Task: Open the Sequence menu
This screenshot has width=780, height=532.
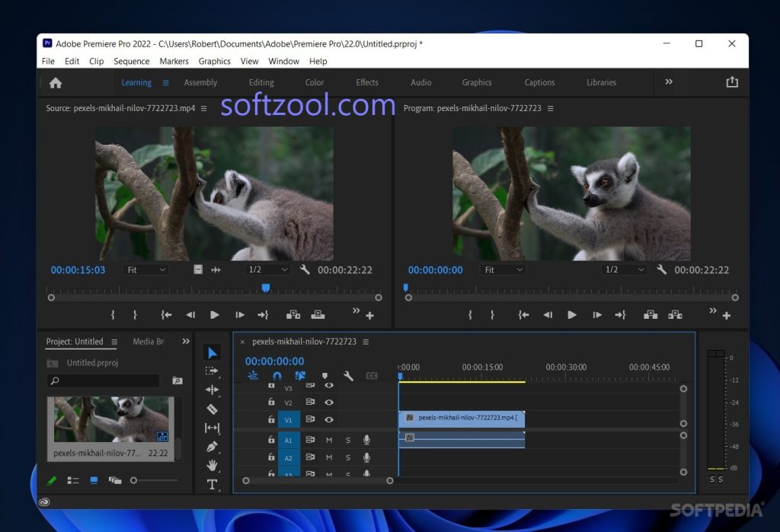Action: point(131,61)
